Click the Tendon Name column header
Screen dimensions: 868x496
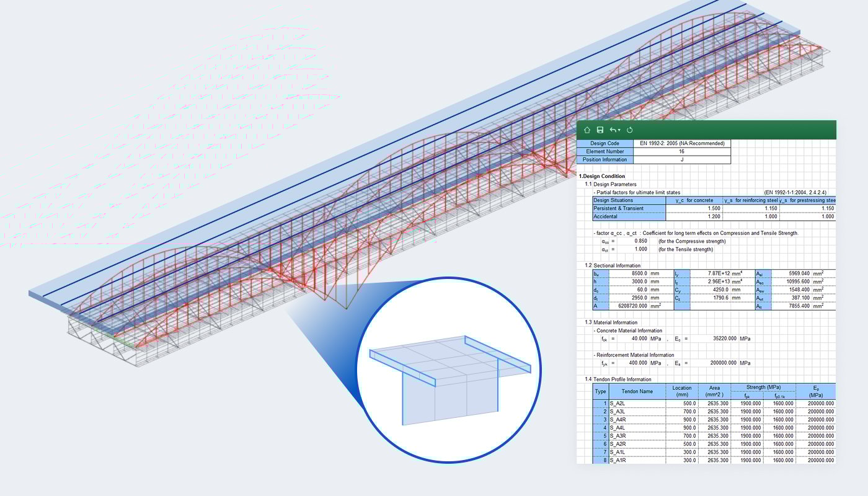tap(639, 391)
